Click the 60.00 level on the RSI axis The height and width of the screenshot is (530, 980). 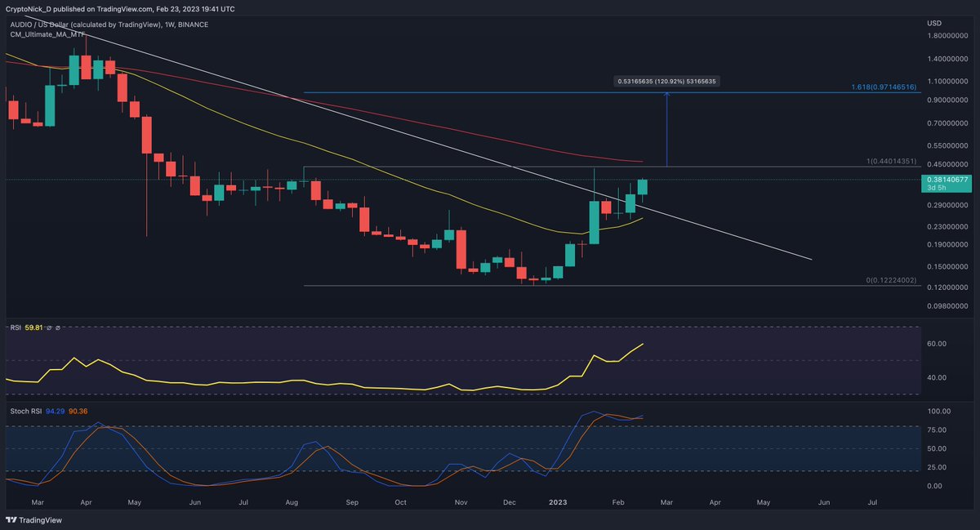pyautogui.click(x=936, y=344)
